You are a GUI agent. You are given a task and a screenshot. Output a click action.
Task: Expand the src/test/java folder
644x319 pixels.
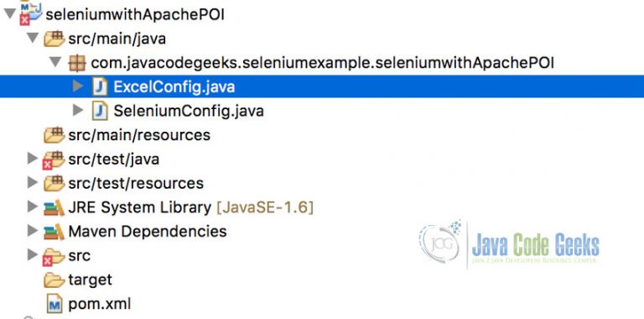tap(33, 159)
